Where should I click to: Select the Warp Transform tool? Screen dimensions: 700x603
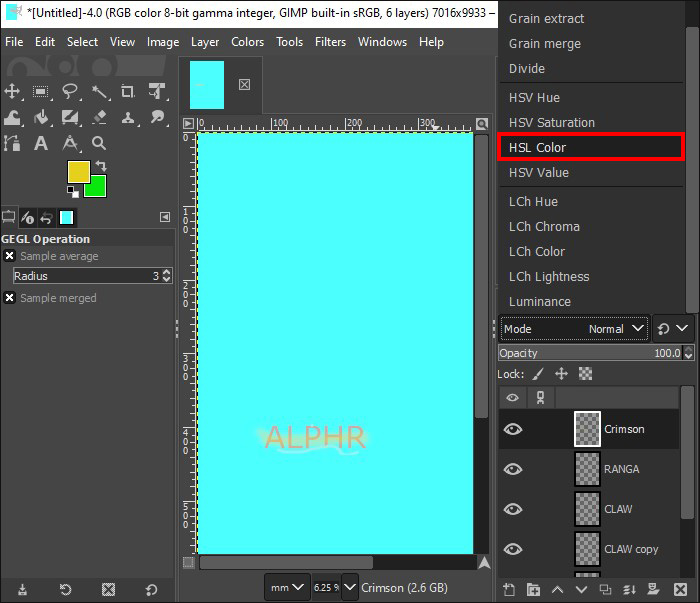(x=12, y=118)
